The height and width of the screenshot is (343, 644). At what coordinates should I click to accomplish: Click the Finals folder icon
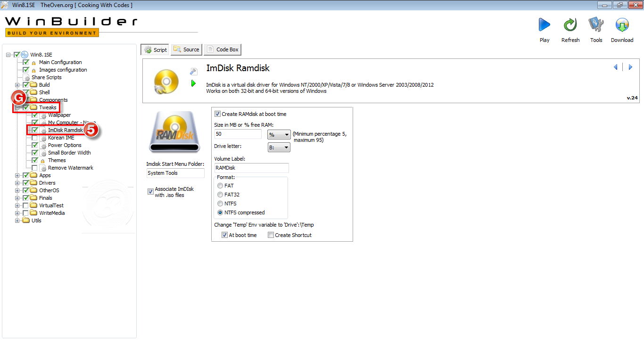34,198
